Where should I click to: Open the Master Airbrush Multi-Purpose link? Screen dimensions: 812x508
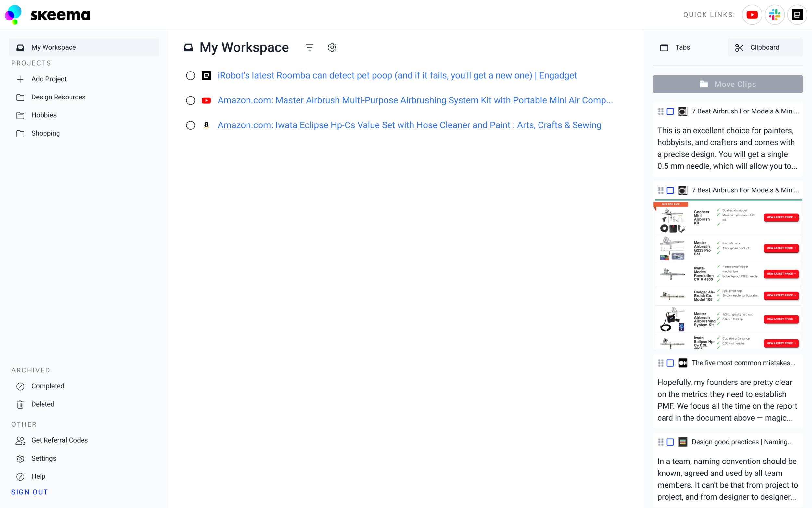pos(415,100)
